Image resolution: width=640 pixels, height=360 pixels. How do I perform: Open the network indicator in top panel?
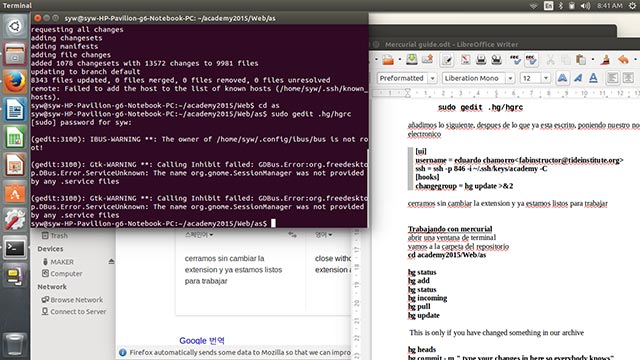533,6
